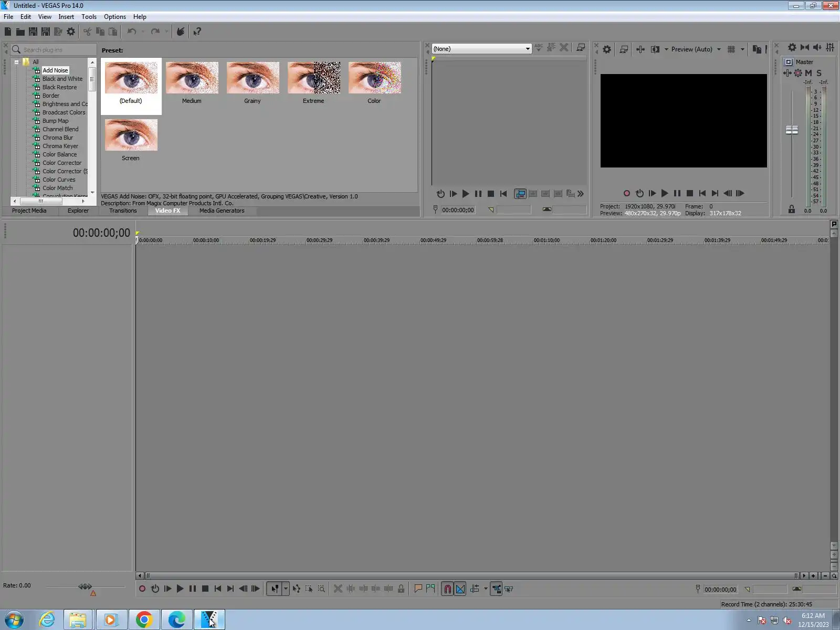Screen dimensions: 840x630
Task: Toggle overwrite mode button in Trimmer transport
Action: pyautogui.click(x=520, y=194)
